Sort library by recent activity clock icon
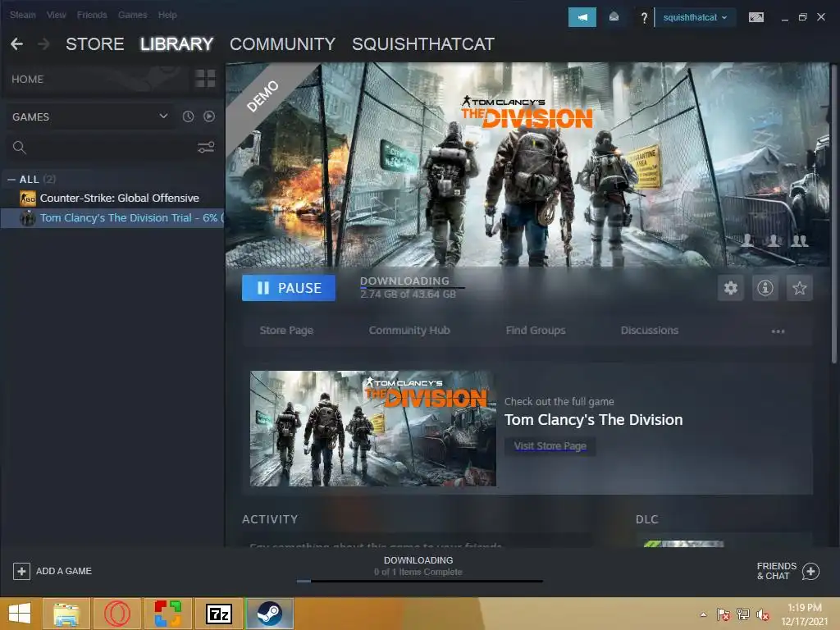The width and height of the screenshot is (840, 630). (x=188, y=116)
